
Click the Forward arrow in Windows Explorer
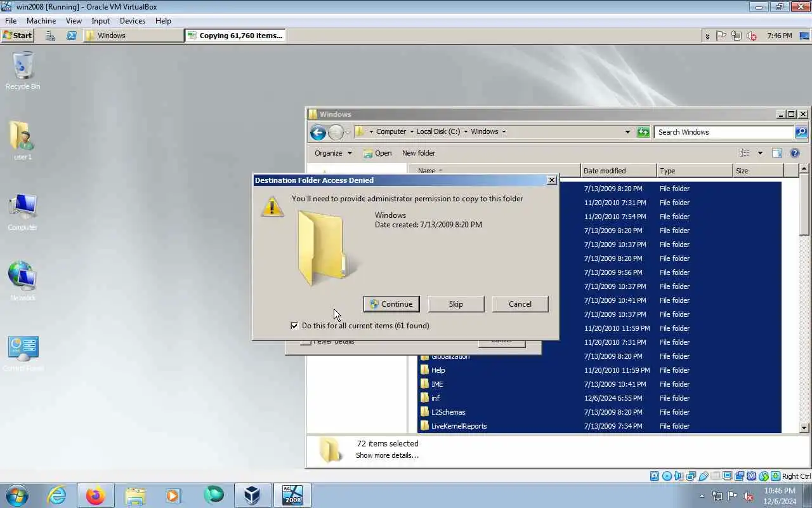pos(336,132)
